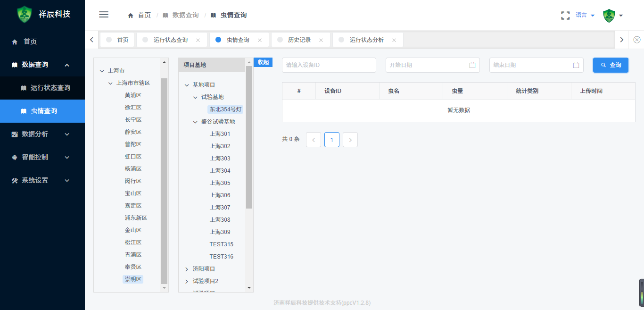Click the district tree vertical scrollbar
The width and height of the screenshot is (644, 310).
click(x=164, y=179)
